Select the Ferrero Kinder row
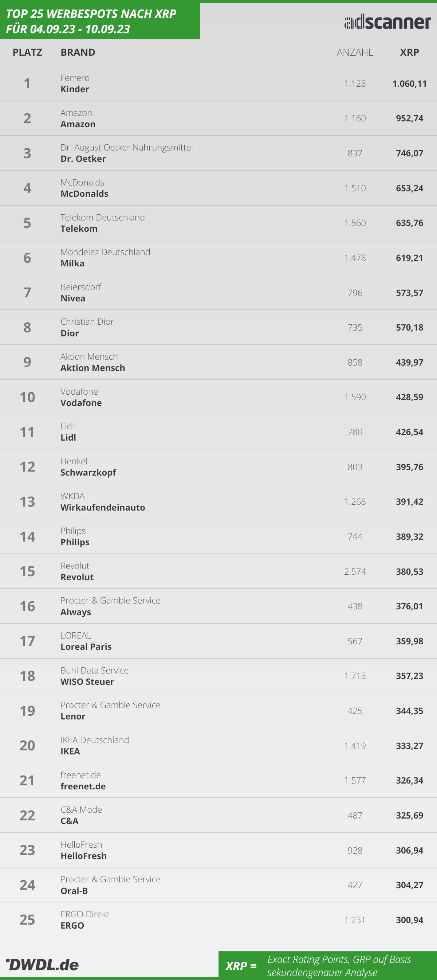437x980 pixels. click(x=219, y=83)
